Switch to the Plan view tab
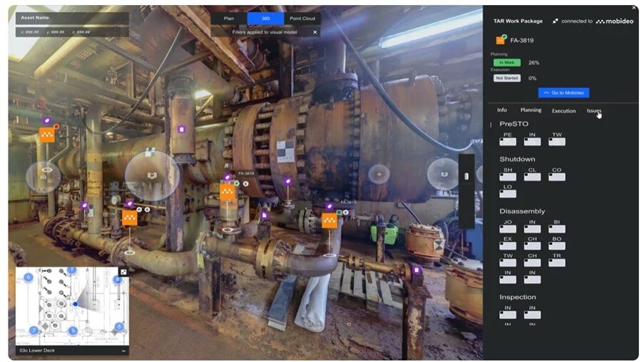The width and height of the screenshot is (644, 362). (x=229, y=19)
